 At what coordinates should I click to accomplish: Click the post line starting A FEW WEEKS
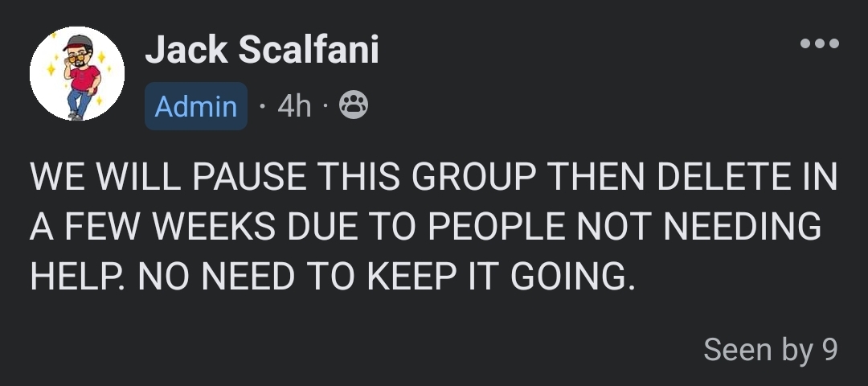(x=425, y=226)
